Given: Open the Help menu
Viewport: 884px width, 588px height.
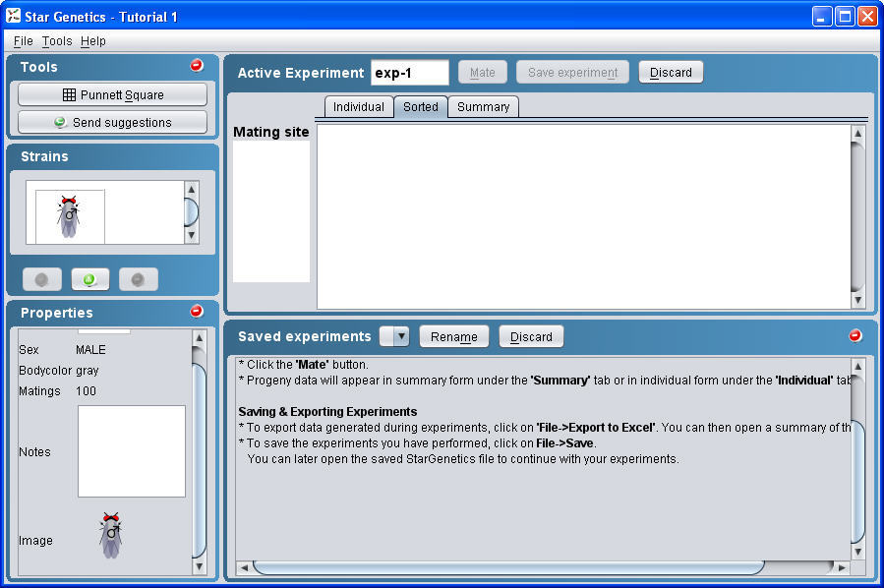Looking at the screenshot, I should pos(93,41).
